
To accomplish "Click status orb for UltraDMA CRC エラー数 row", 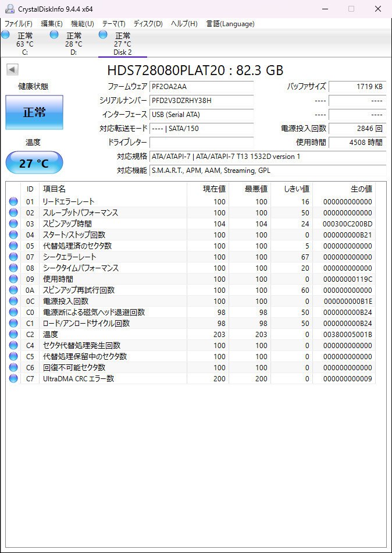I will click(13, 379).
